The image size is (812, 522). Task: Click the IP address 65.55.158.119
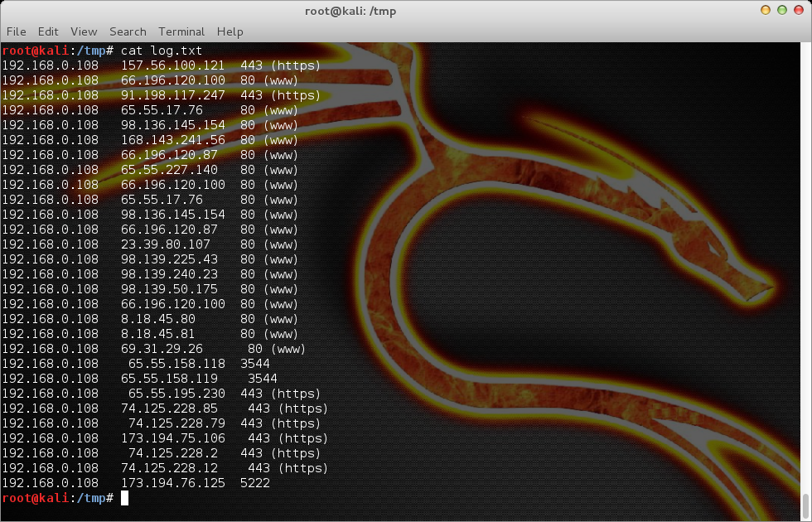pyautogui.click(x=169, y=379)
